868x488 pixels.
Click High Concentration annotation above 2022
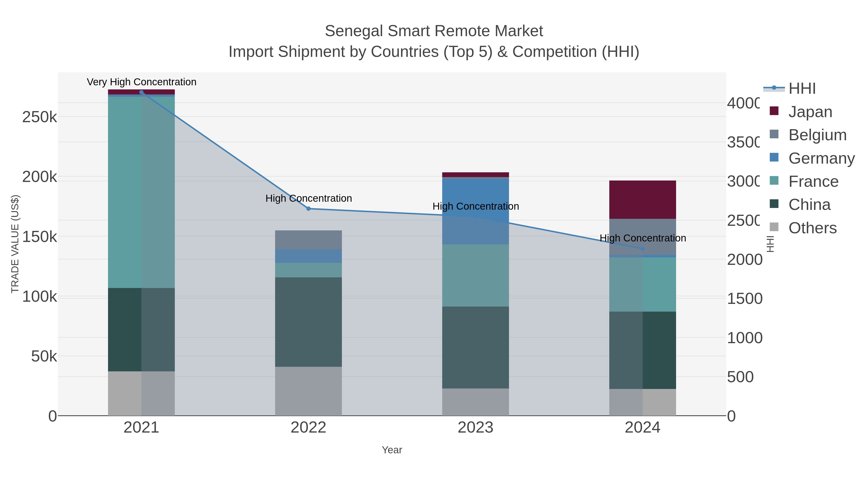[x=309, y=198]
